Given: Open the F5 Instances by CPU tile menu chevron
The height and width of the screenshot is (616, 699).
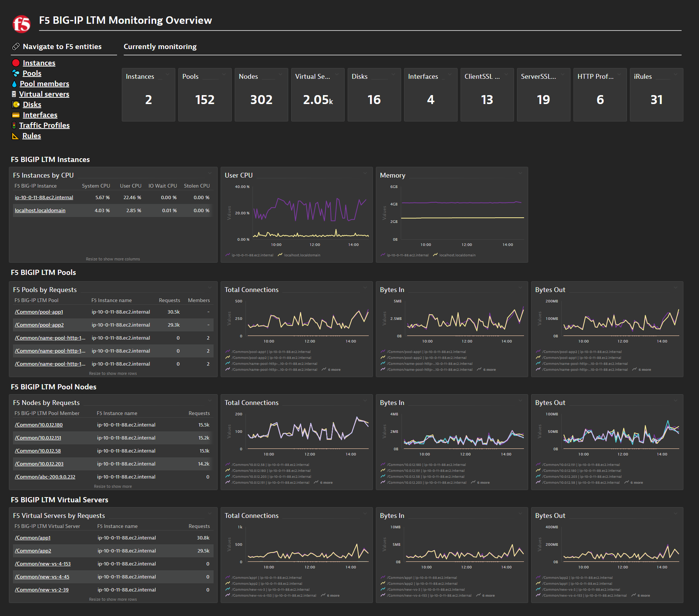Looking at the screenshot, I should click(x=210, y=173).
